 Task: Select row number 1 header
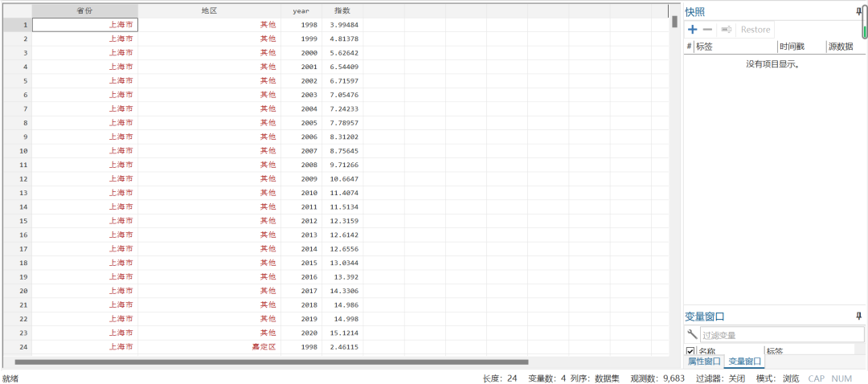click(18, 25)
